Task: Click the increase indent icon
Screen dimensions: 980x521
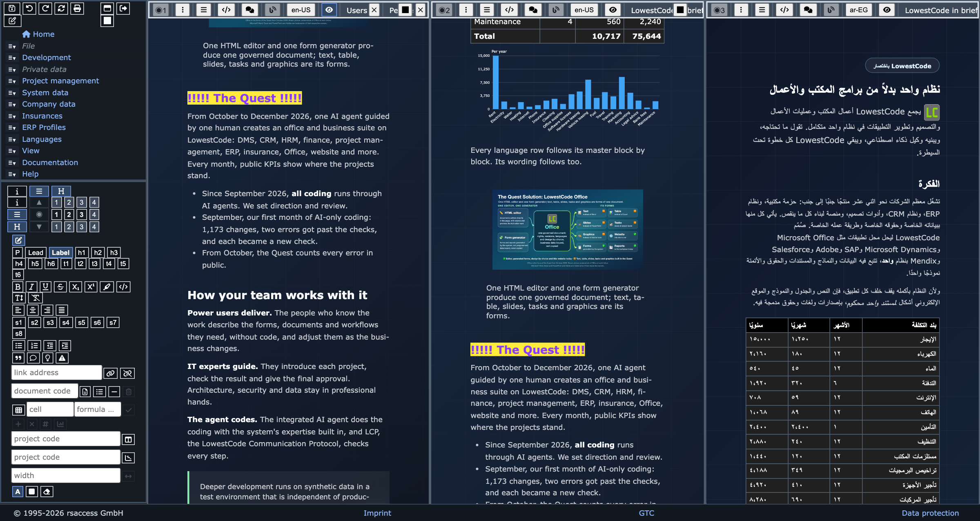Action: 65,346
